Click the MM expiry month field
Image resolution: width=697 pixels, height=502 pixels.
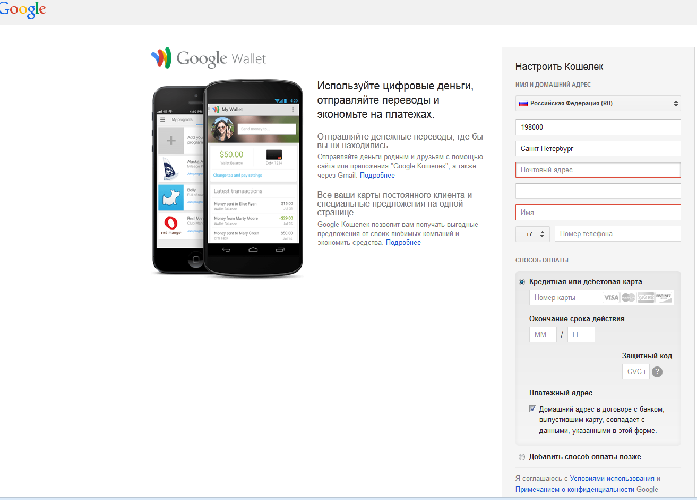click(542, 334)
